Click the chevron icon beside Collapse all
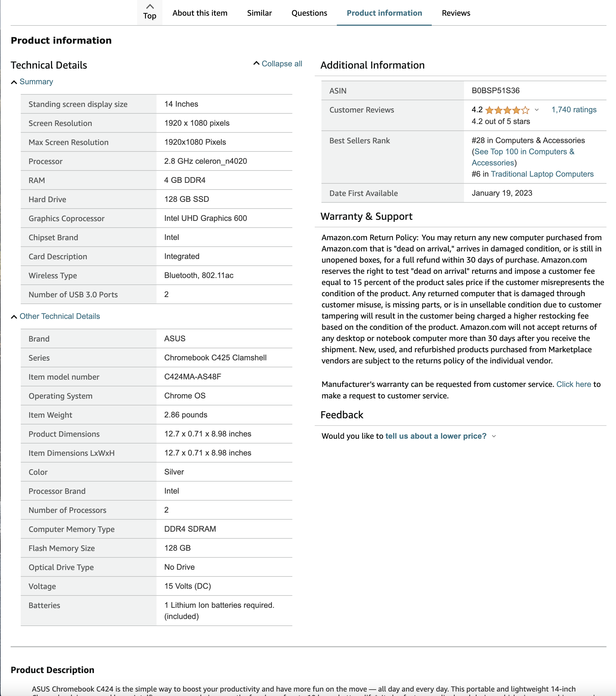616x696 pixels. (256, 63)
